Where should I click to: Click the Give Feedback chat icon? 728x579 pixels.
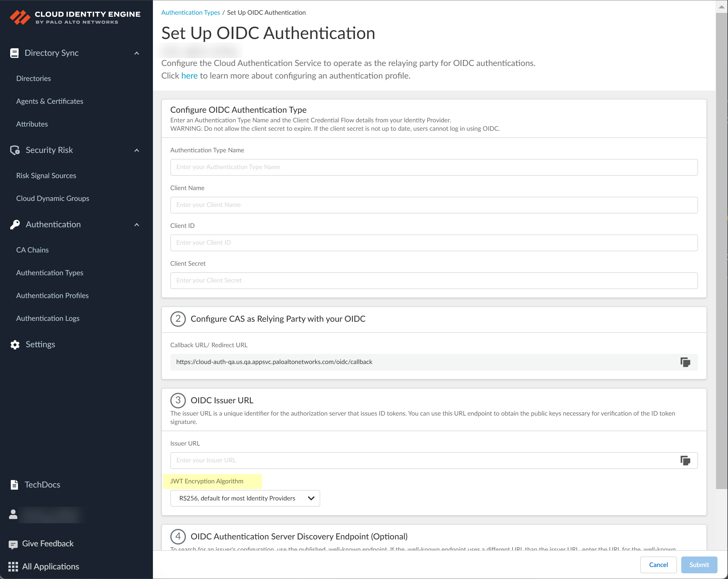(x=13, y=544)
